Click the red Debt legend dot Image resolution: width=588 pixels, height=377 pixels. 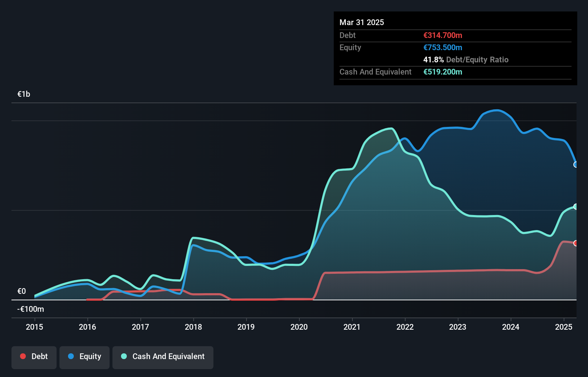point(23,356)
